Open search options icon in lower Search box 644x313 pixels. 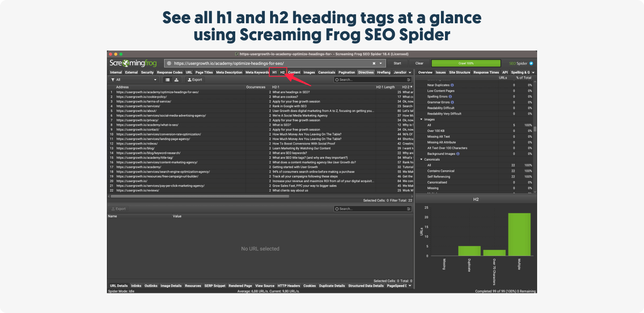[409, 209]
